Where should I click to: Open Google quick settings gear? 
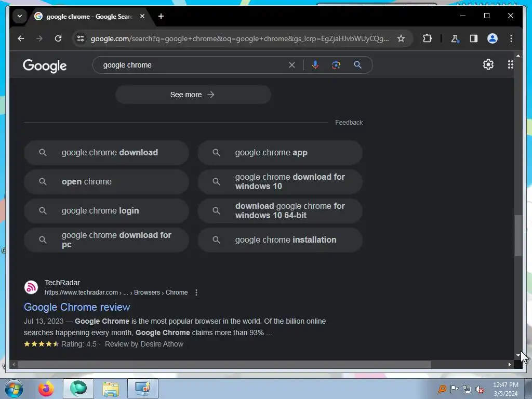coord(488,64)
